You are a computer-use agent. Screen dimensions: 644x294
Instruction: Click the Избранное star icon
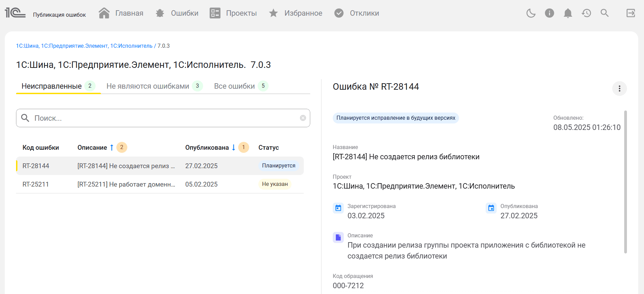(273, 13)
